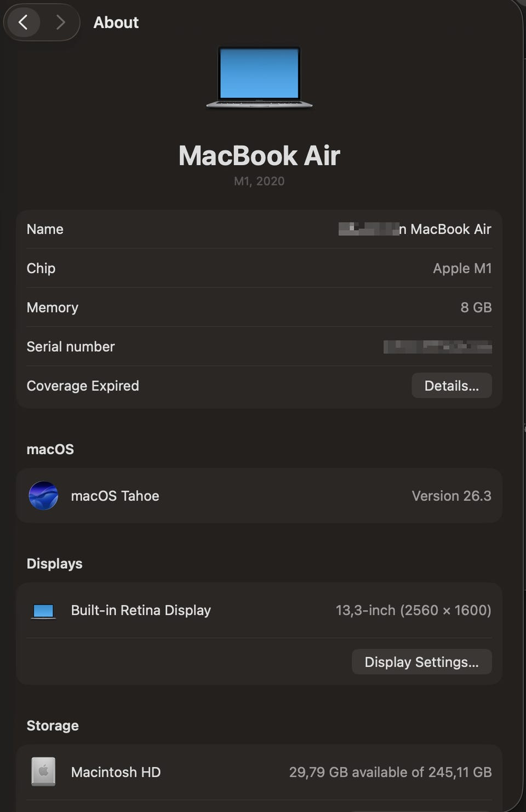Viewport: 526px width, 812px height.
Task: Click the 'Built-in Retina Display' name
Action: click(141, 610)
